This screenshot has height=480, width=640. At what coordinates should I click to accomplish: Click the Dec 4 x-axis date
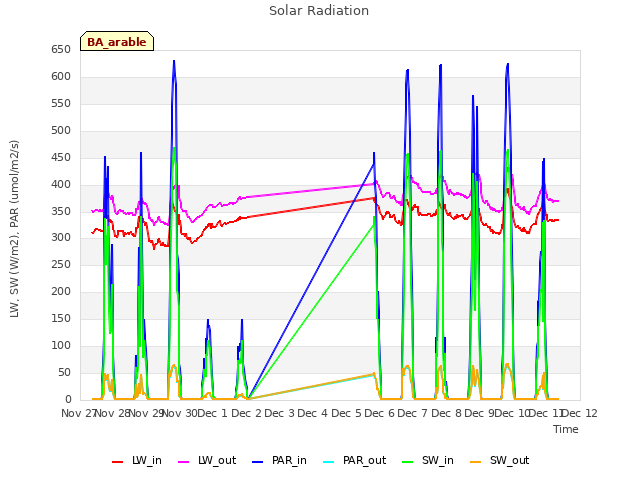point(313,413)
